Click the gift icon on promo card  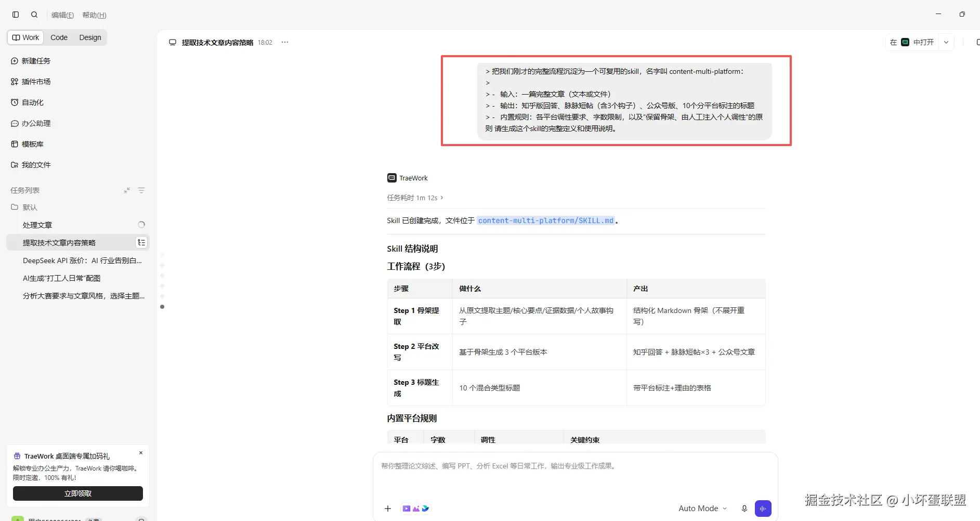(17, 456)
